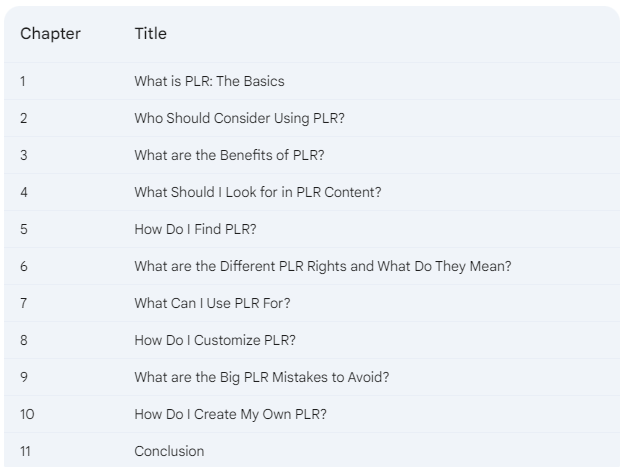Select chapter number 6 cell
This screenshot has width=628, height=467.
point(24,266)
